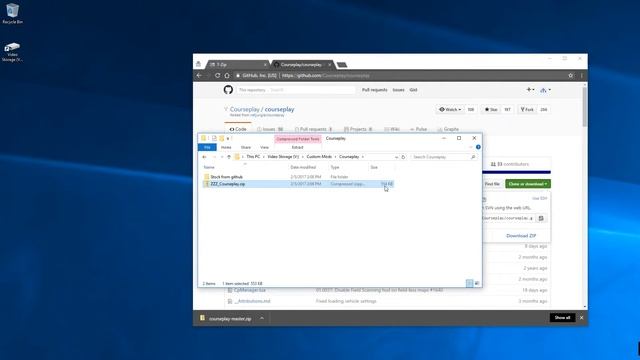Select the repository Issues tab
Image resolution: width=640 pixels, height=360 pixels.
click(x=270, y=129)
